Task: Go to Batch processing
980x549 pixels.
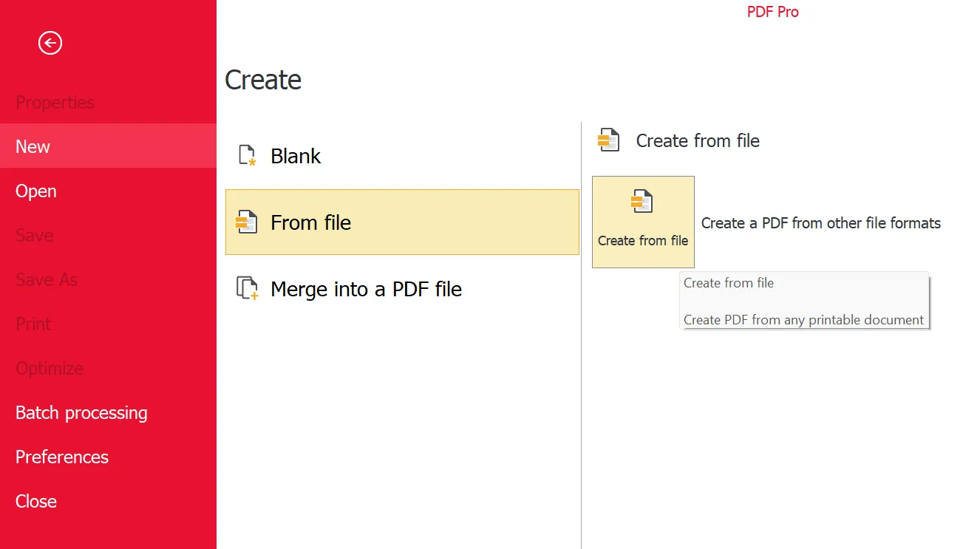Action: point(81,412)
